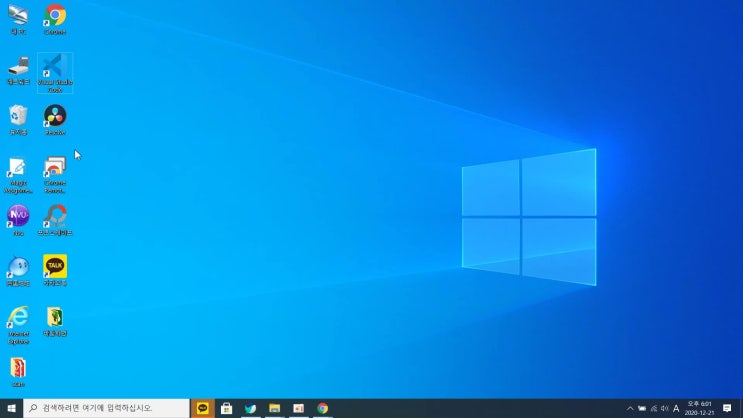The image size is (743, 418).
Task: Click the battery tray icon
Action: coord(642,408)
